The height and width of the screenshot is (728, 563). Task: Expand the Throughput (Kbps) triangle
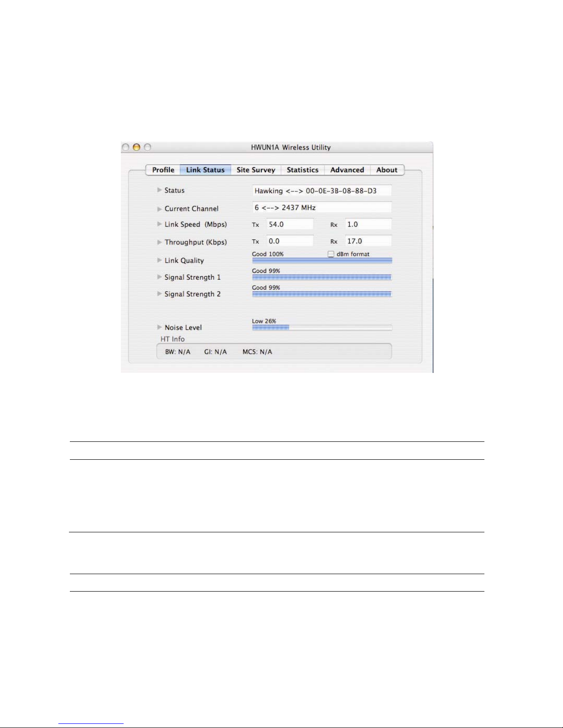159,242
